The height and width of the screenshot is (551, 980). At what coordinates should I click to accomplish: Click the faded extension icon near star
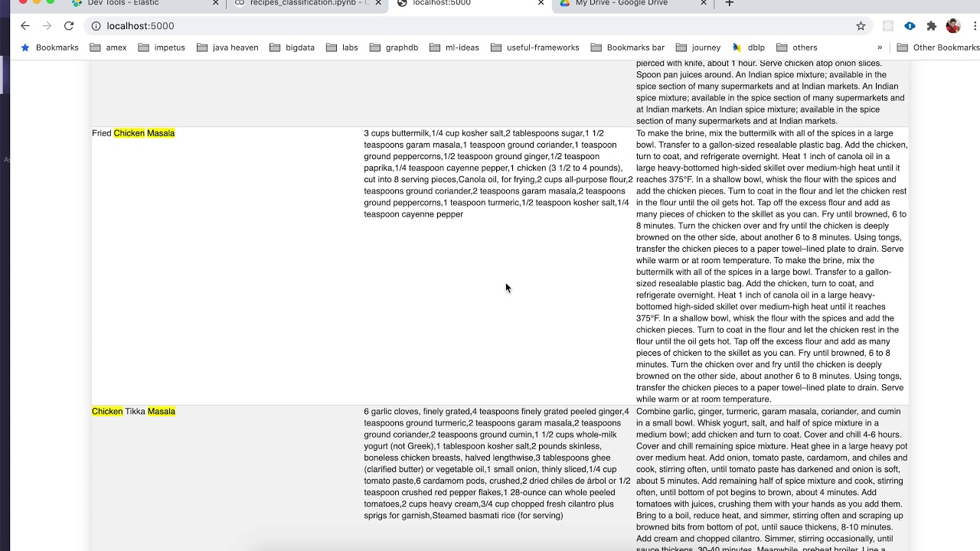click(888, 26)
